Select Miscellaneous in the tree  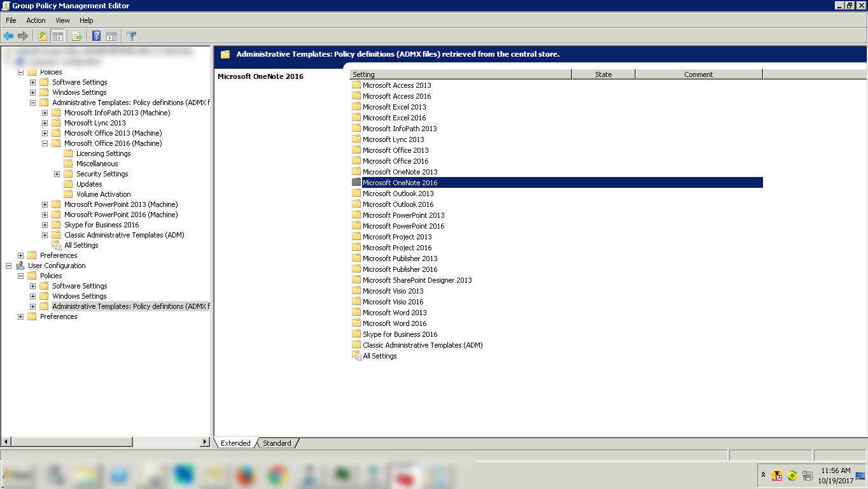[x=97, y=164]
